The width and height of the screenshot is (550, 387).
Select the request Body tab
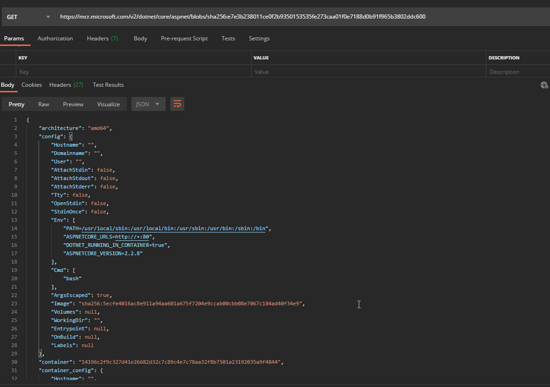coord(140,39)
